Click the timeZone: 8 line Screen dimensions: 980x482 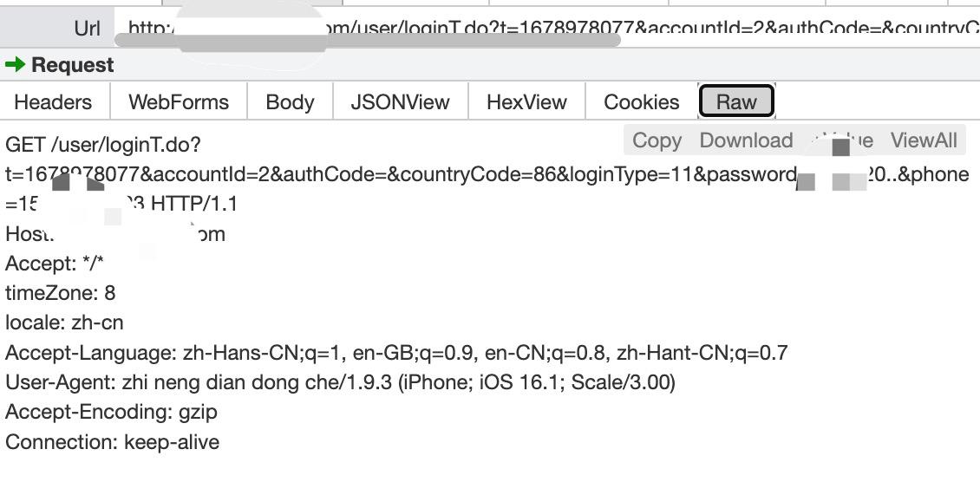(x=60, y=293)
